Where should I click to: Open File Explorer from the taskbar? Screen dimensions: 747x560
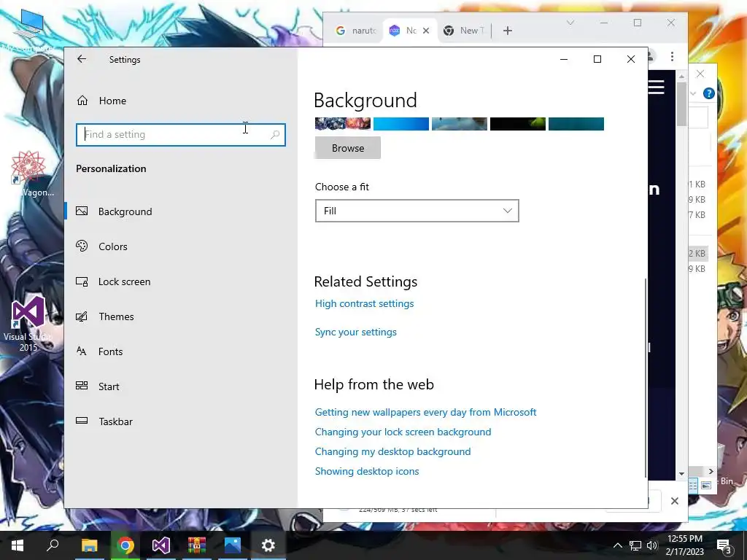[x=89, y=545]
